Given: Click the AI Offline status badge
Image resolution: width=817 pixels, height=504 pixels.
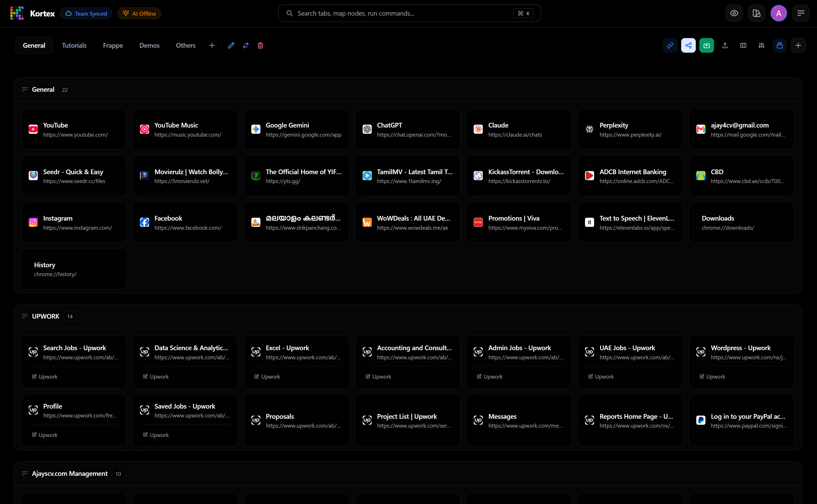Looking at the screenshot, I should pos(139,13).
